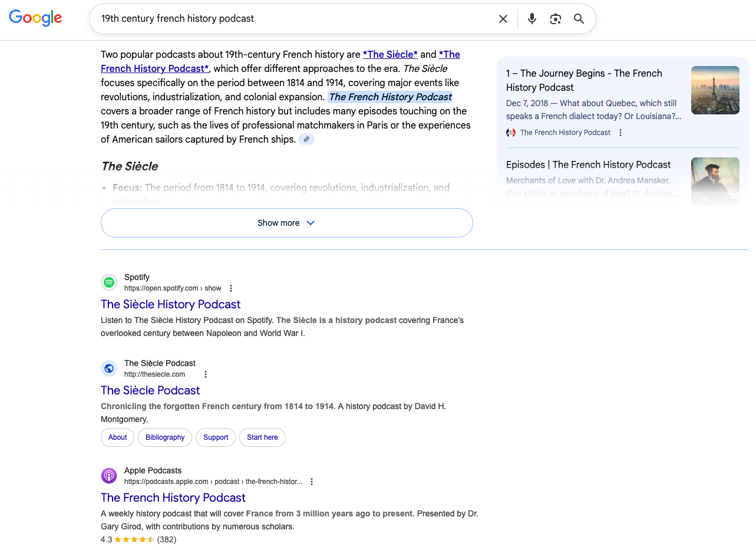Open The French History Podcast result
This screenshot has width=756, height=550.
[x=173, y=498]
